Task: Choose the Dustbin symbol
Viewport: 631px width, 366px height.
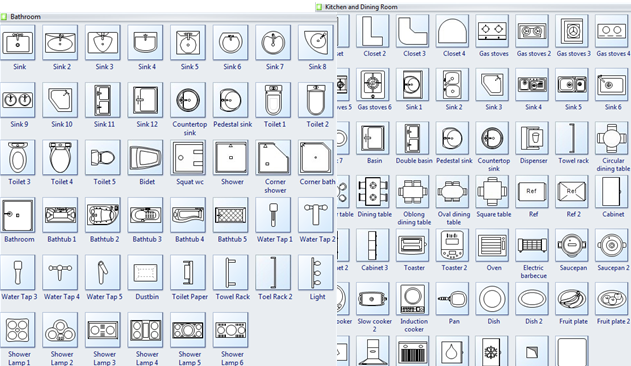Action: point(145,273)
